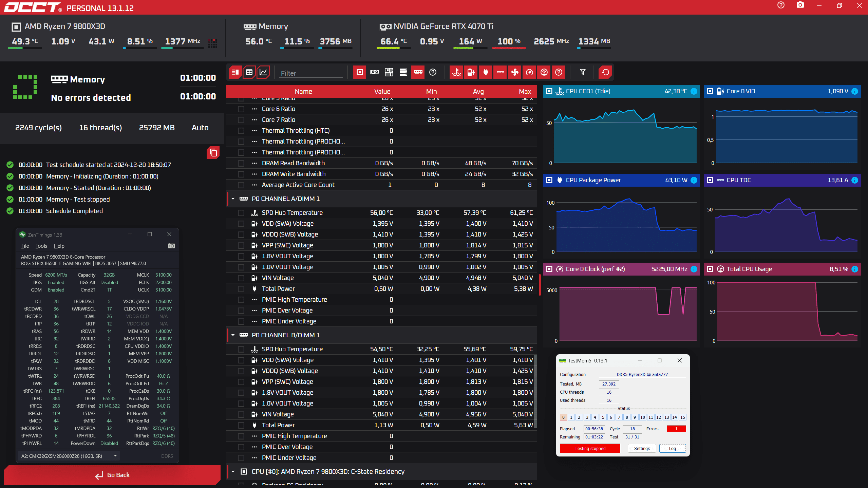The height and width of the screenshot is (488, 868).
Task: Toggle the unknown-device sensor filter
Action: coord(433,72)
